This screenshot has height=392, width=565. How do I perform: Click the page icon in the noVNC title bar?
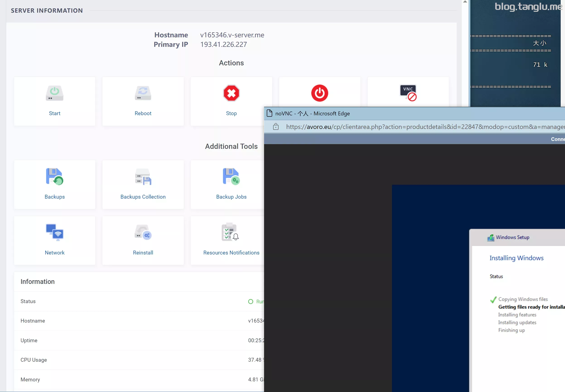[269, 113]
